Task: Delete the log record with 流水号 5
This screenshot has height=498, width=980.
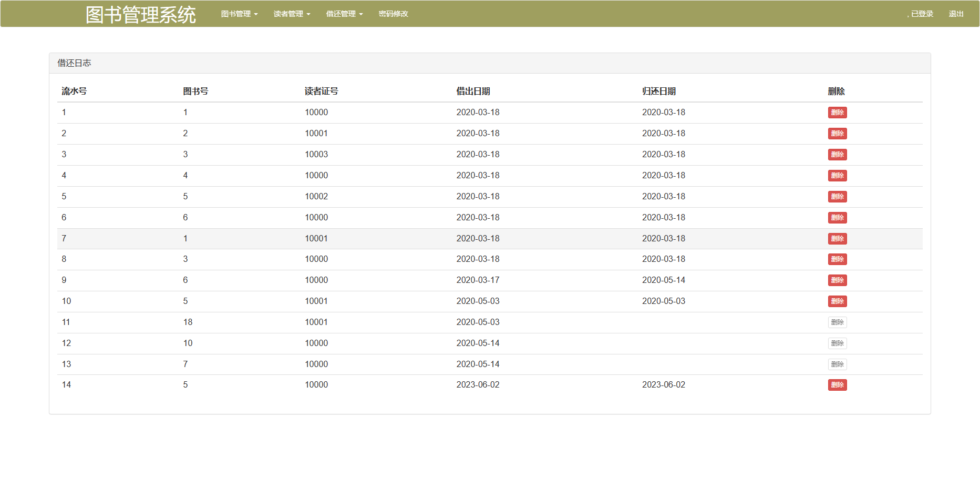Action: 837,197
